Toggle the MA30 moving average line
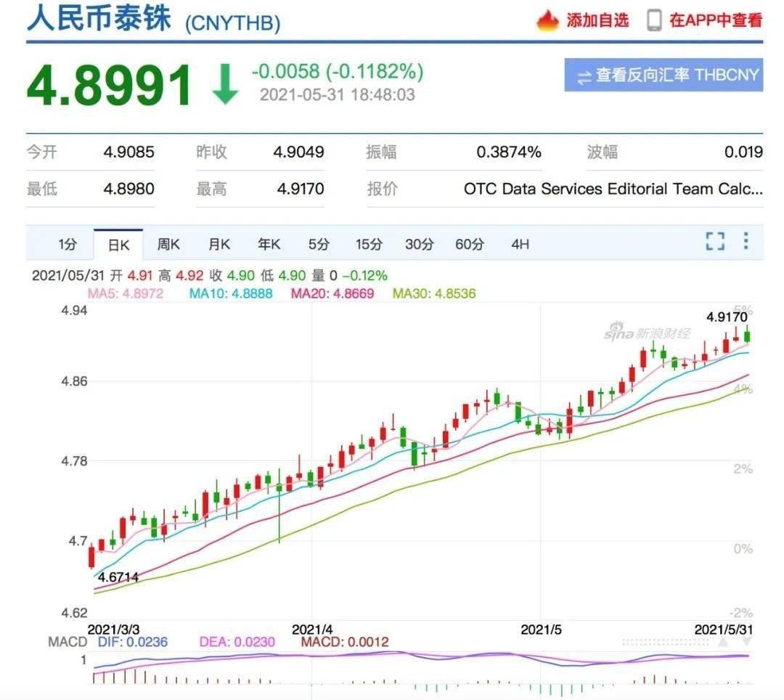Screen dimensions: 784x700 434,293
